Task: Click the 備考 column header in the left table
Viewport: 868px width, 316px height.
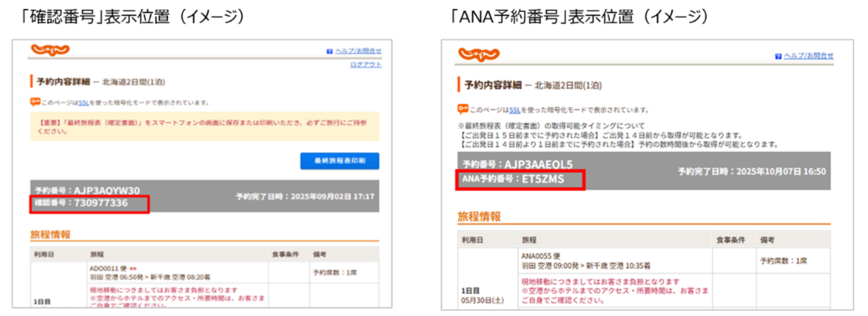Action: click(x=320, y=254)
